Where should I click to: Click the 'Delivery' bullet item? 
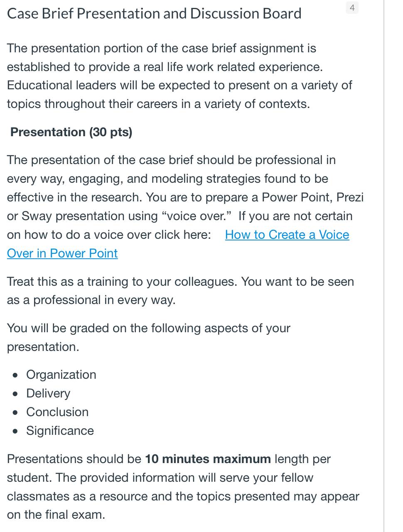(x=48, y=393)
